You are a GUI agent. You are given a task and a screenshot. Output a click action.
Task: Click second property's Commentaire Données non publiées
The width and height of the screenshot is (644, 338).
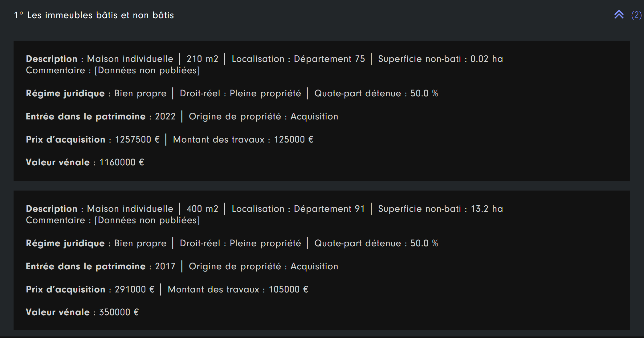113,220
